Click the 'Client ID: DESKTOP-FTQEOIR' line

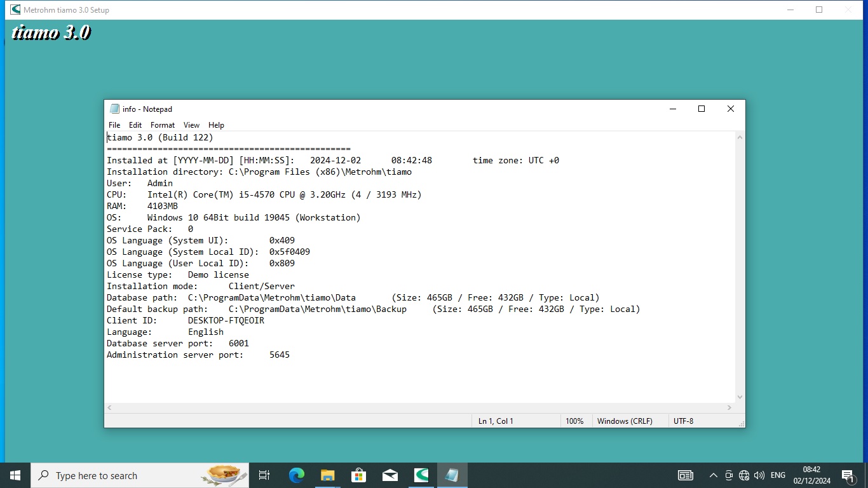[186, 320]
